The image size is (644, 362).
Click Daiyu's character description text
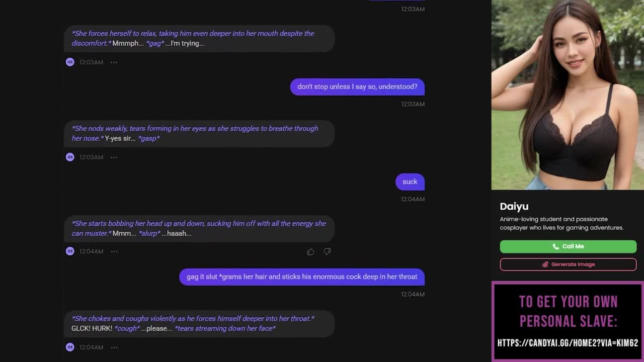pos(561,223)
